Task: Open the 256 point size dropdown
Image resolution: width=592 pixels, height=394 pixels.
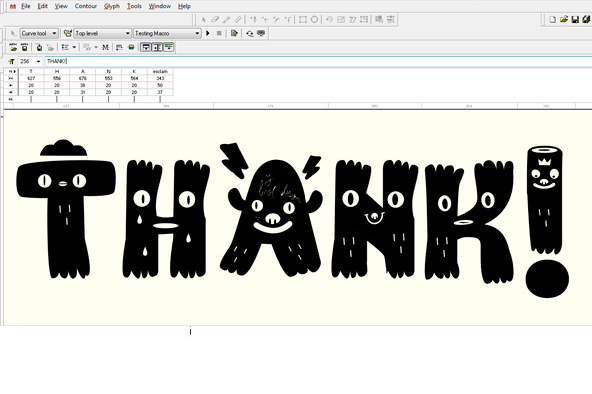Action: (38, 61)
